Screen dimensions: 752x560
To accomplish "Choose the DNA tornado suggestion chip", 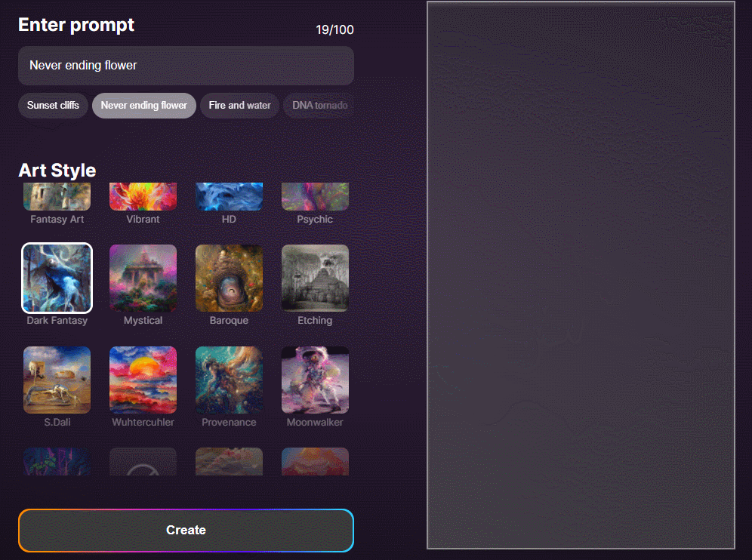I will tap(319, 106).
